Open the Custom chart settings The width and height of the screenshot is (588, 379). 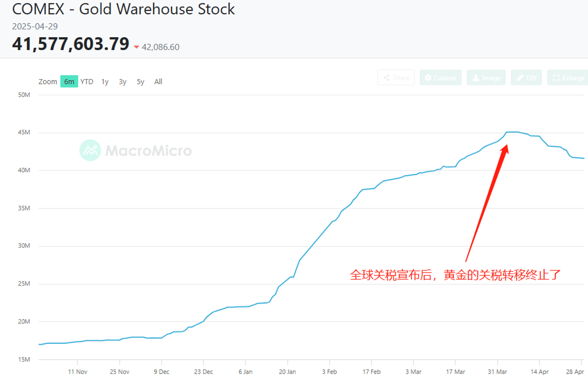click(x=440, y=78)
